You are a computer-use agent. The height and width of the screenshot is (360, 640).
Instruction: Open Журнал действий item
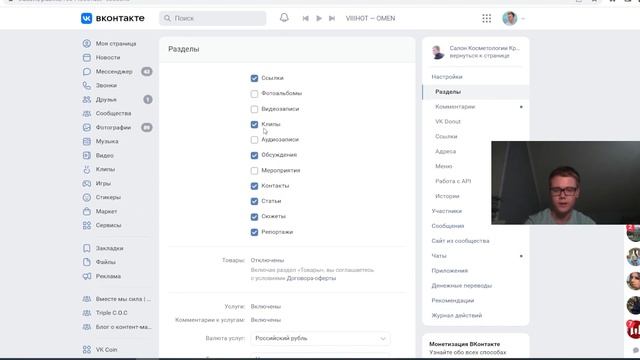[x=457, y=316]
